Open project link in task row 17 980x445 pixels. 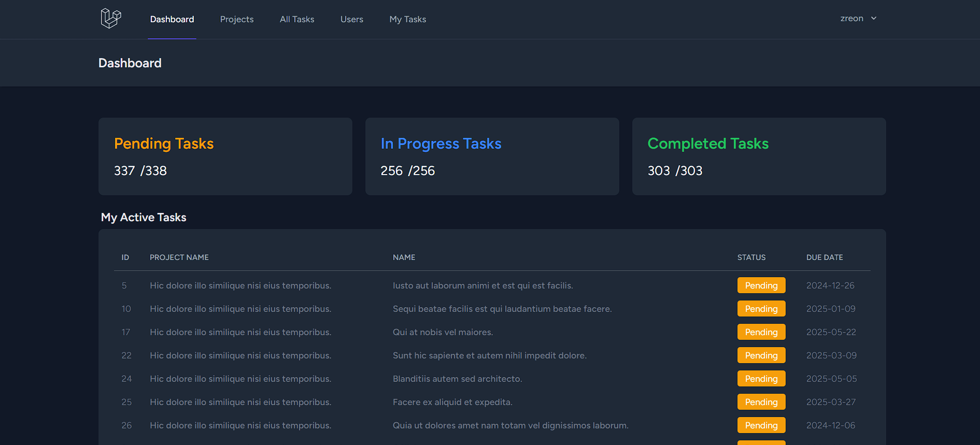point(240,332)
